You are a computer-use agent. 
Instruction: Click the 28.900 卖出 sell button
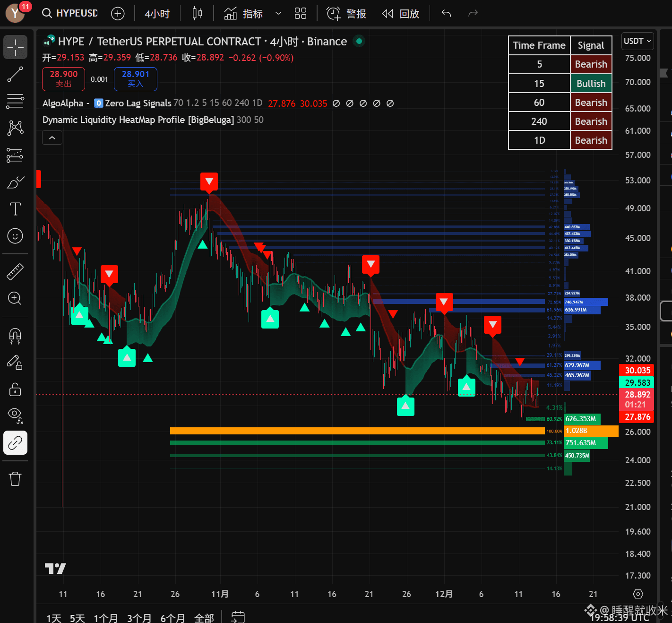click(x=64, y=79)
